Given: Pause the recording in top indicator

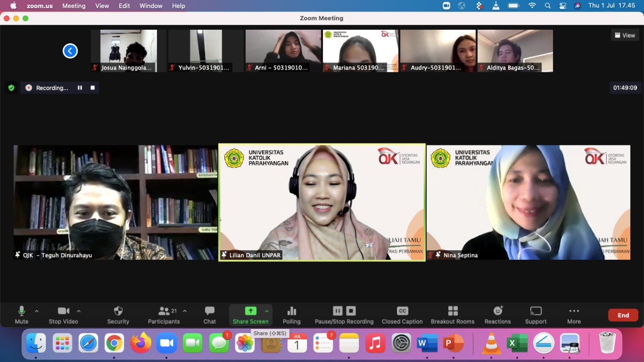Looking at the screenshot, I should click(x=79, y=88).
